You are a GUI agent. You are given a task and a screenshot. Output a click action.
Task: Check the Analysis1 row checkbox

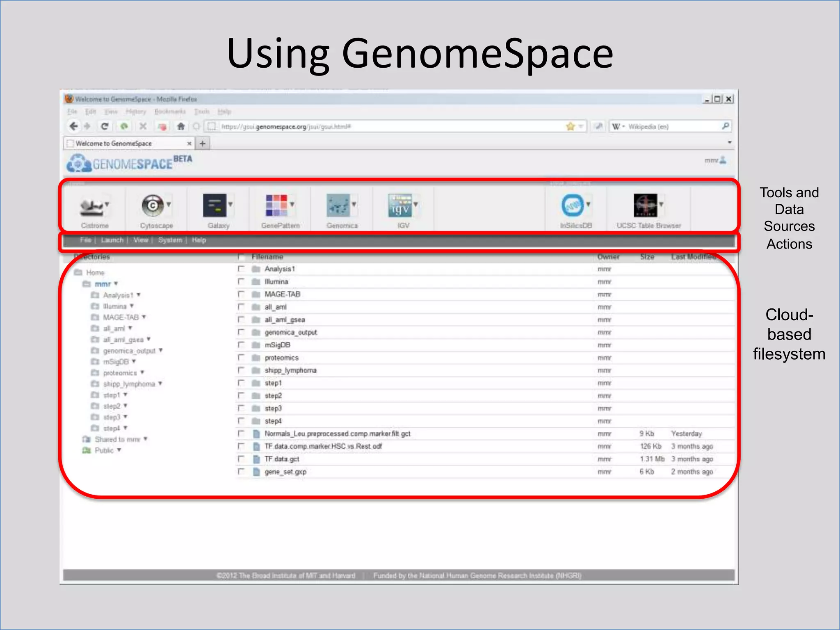(x=241, y=269)
